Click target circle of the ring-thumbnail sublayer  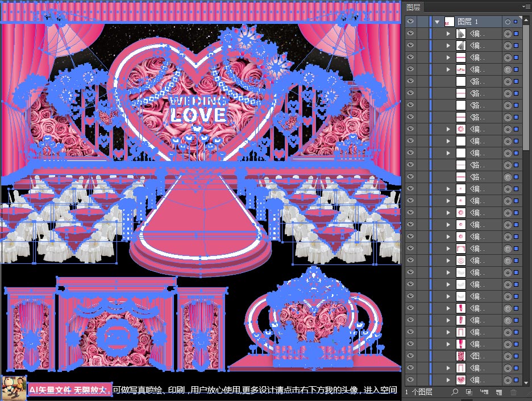tap(508, 261)
